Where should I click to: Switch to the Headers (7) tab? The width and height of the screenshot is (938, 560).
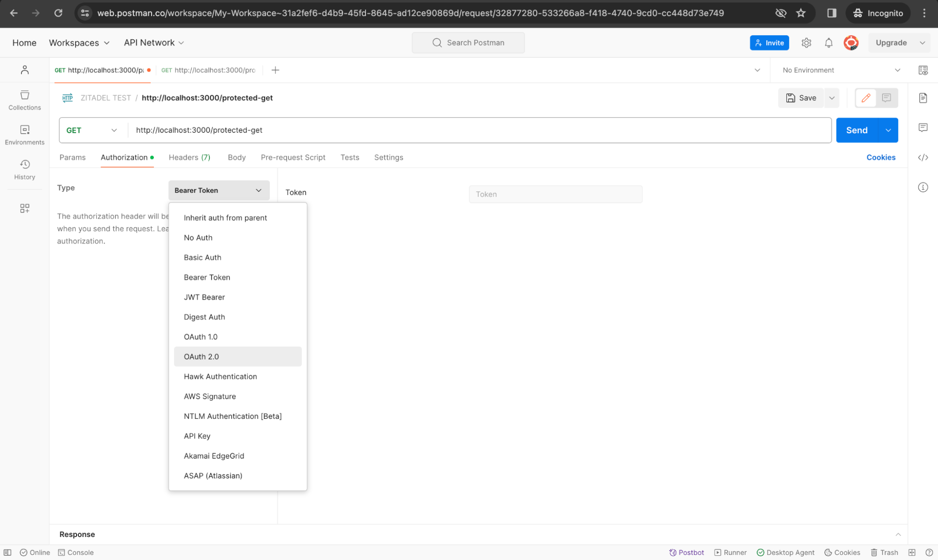(x=190, y=157)
